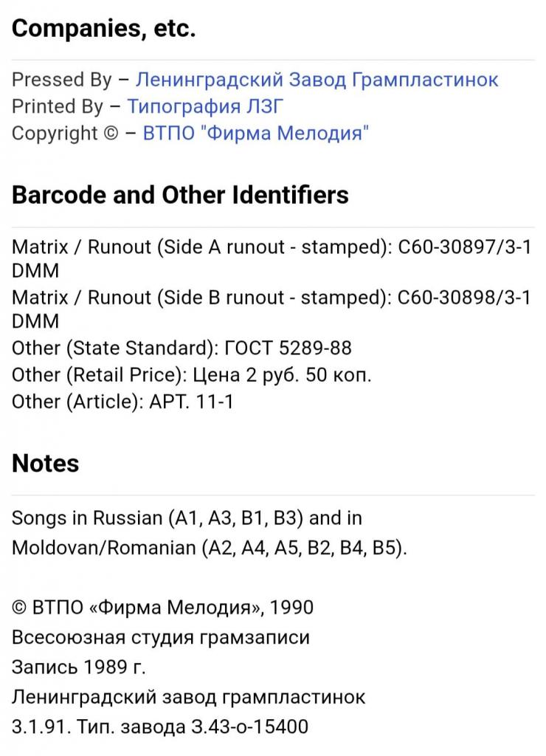Click the Retail Price Цена 2 руб. entry
This screenshot has height=756, width=546.
pos(192,374)
